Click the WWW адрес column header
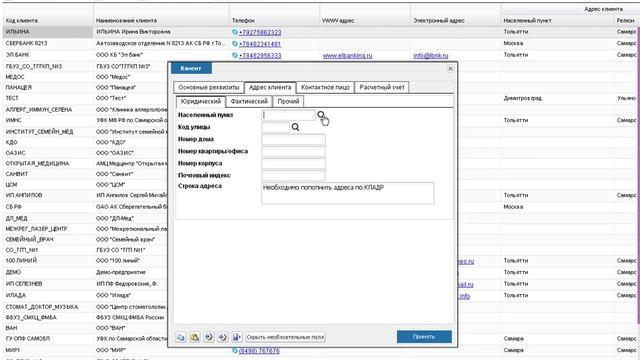The image size is (640, 360). click(x=337, y=20)
